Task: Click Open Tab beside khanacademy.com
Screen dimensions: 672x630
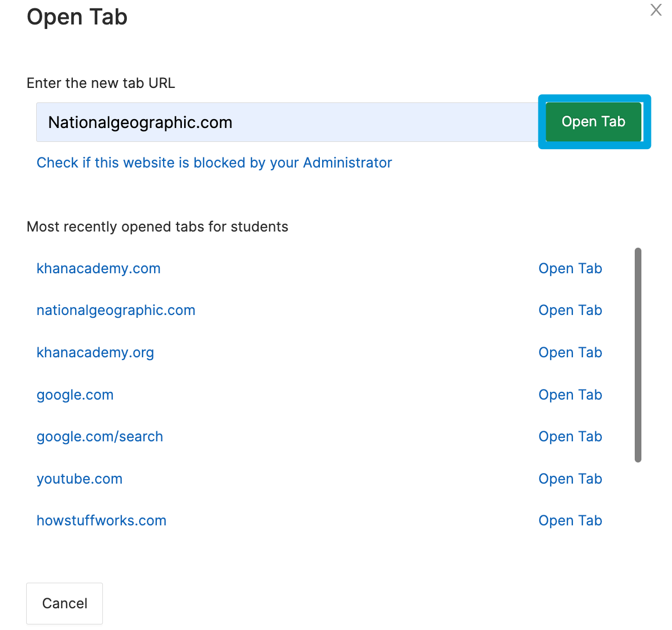Action: pyautogui.click(x=570, y=268)
